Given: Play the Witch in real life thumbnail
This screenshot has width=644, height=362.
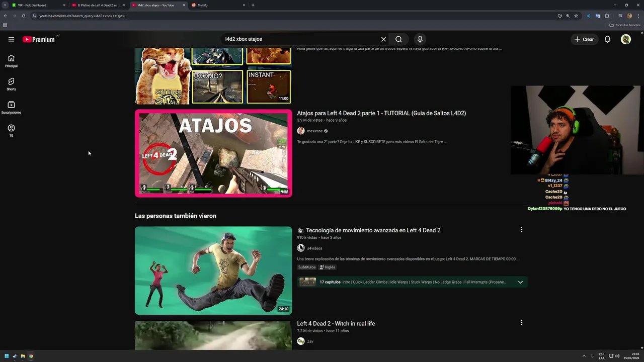Looking at the screenshot, I should tap(213, 335).
